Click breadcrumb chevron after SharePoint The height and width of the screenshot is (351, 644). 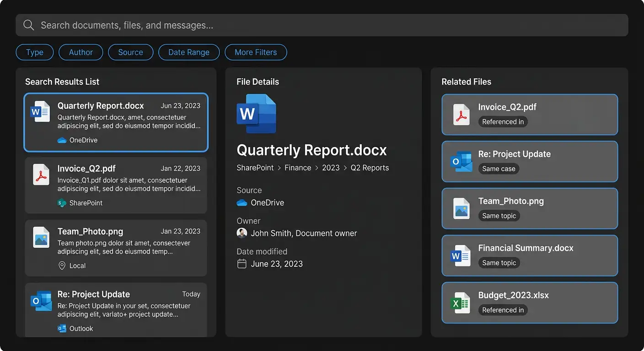(x=279, y=168)
